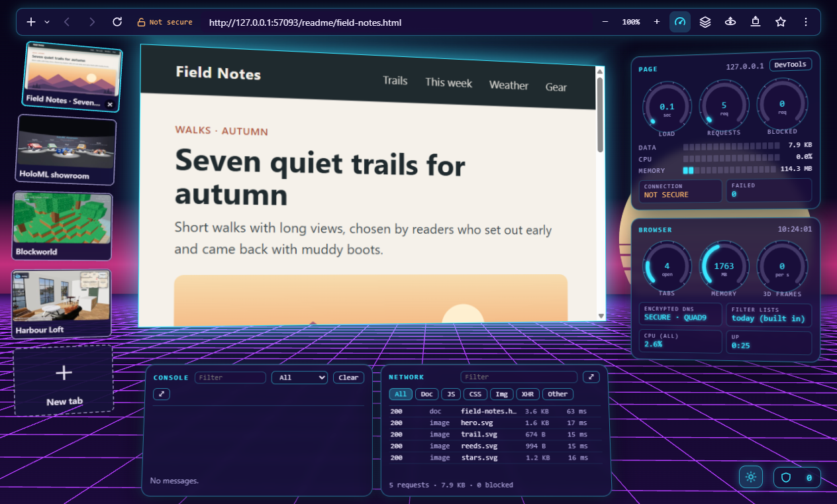
Task: Click the page scrollbar up arrow
Action: [600, 71]
